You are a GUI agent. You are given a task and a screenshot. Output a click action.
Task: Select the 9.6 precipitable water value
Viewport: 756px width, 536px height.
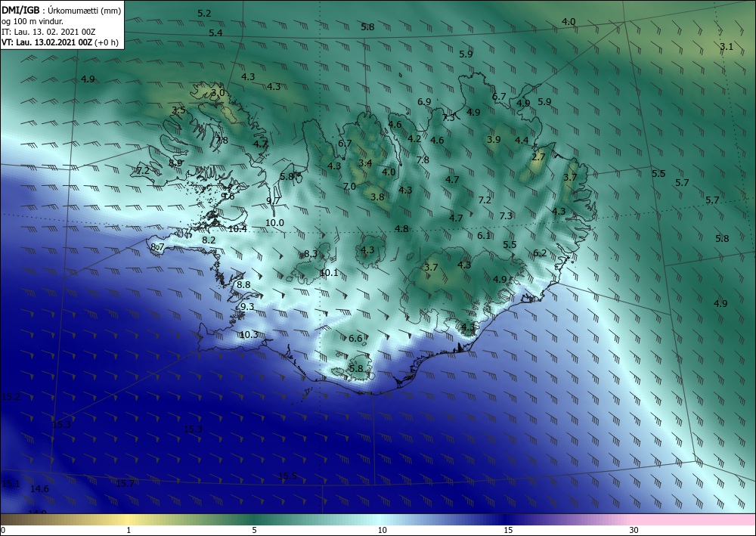tap(228, 196)
